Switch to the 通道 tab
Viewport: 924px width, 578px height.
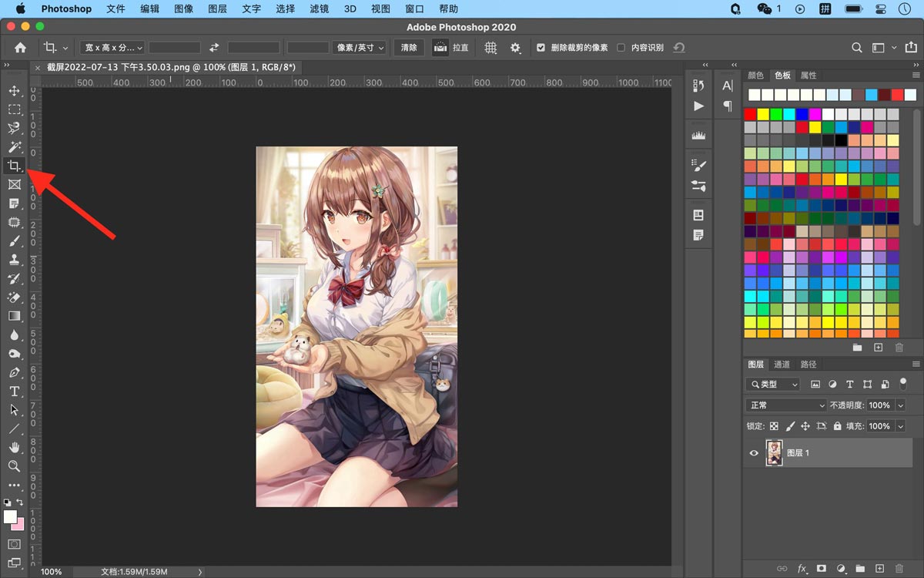point(782,365)
